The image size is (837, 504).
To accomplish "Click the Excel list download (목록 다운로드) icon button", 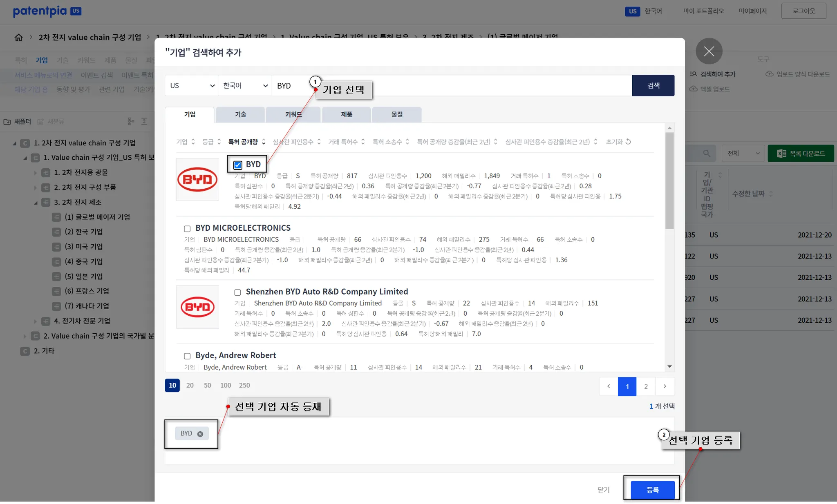I will pos(800,153).
